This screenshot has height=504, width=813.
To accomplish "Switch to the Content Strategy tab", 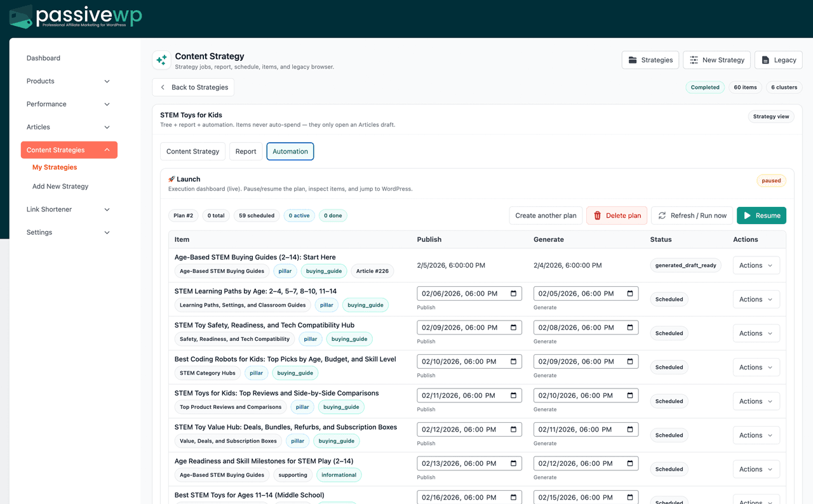I will coord(192,151).
